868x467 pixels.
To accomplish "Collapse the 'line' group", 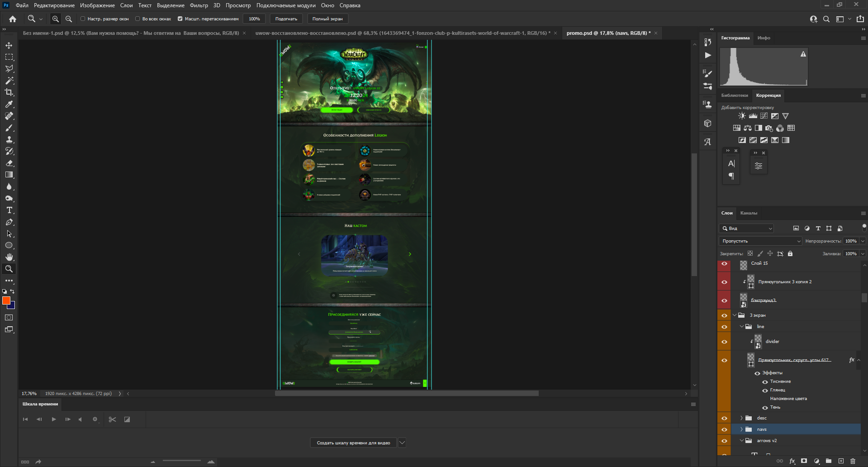I will [x=742, y=327].
